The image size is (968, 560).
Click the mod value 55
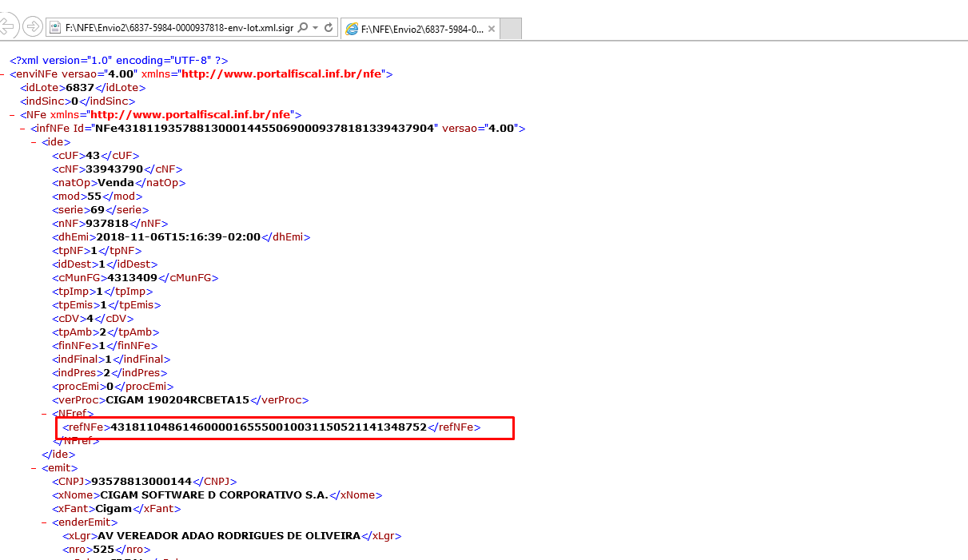pos(95,197)
